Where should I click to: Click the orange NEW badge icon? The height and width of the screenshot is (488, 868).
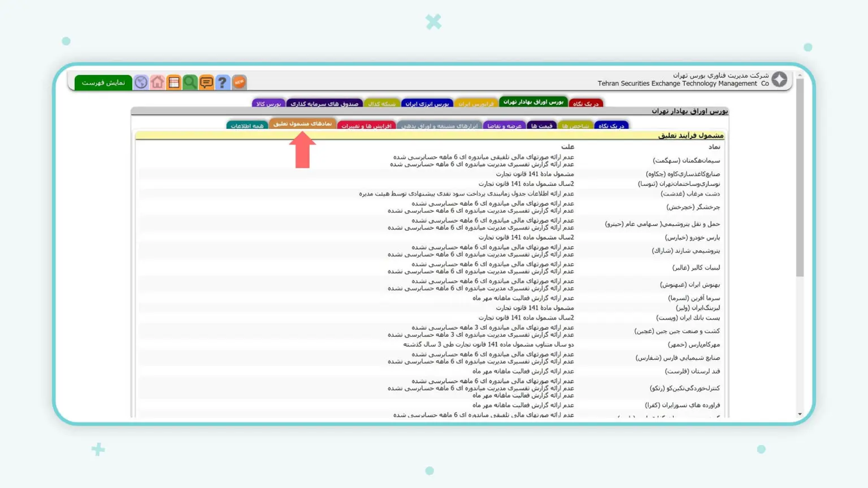tap(240, 82)
